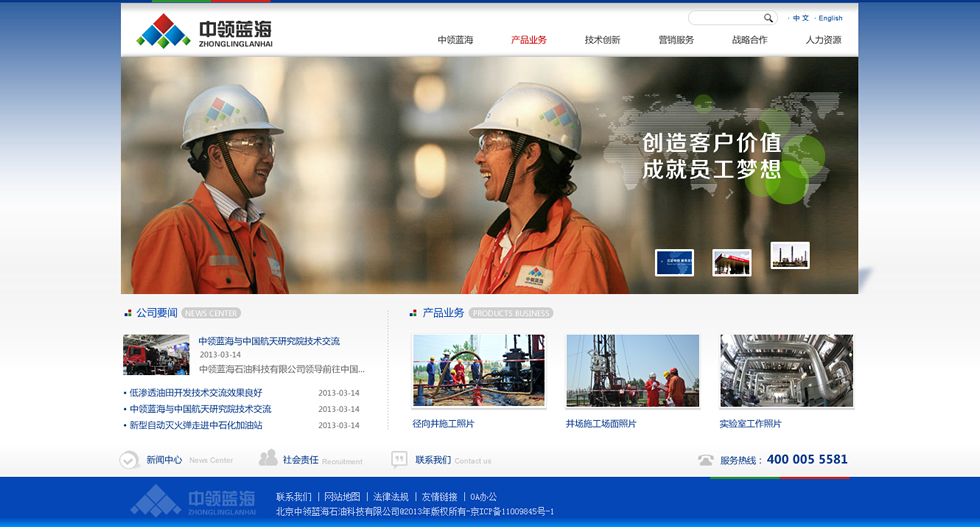Open the 技术创新 navigation menu

coord(602,40)
